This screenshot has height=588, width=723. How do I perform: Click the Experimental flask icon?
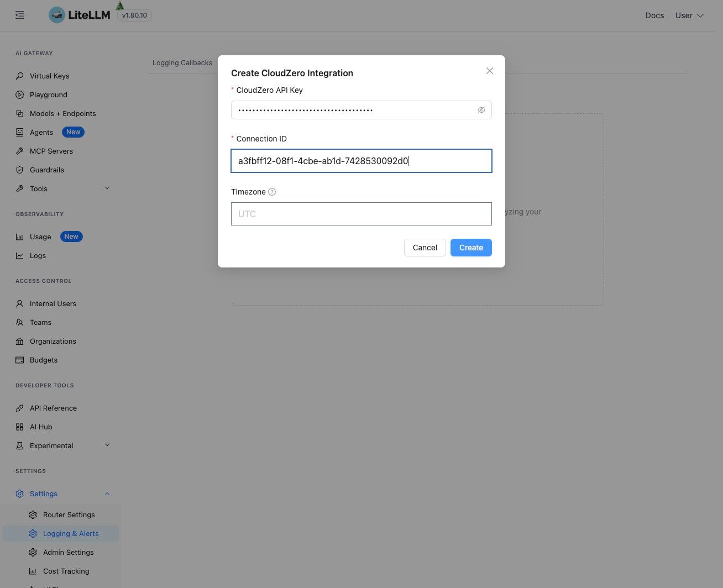pyautogui.click(x=20, y=445)
